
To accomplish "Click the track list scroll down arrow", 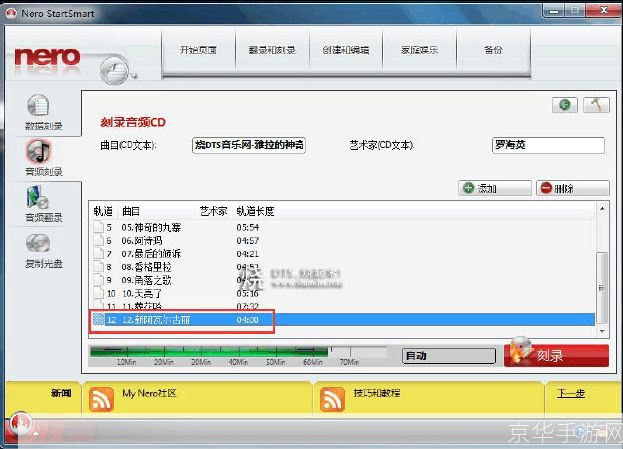I will click(x=602, y=331).
